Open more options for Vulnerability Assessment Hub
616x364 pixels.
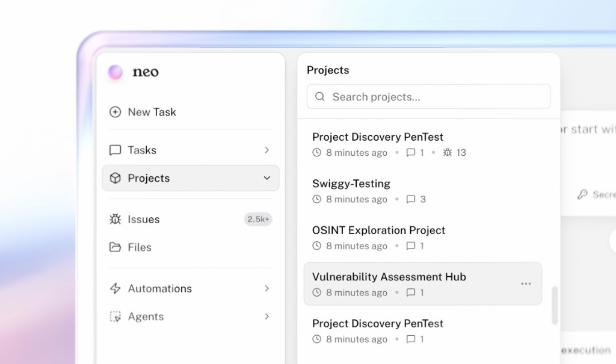[526, 284]
